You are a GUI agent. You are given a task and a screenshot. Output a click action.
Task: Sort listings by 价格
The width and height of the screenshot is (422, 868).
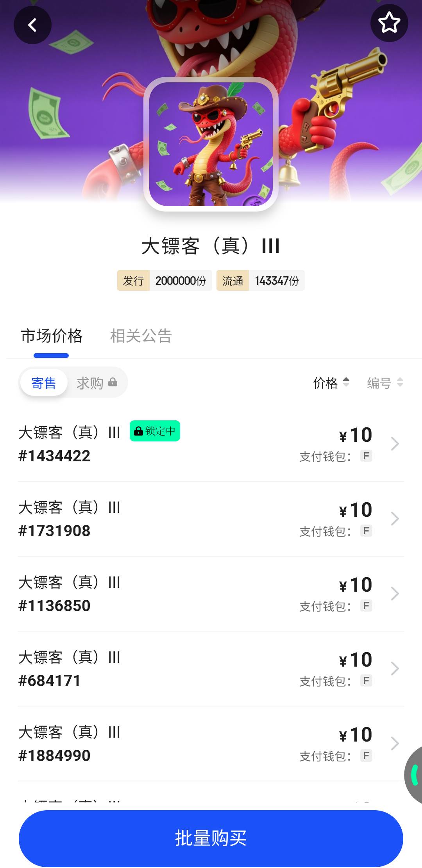[x=331, y=383]
